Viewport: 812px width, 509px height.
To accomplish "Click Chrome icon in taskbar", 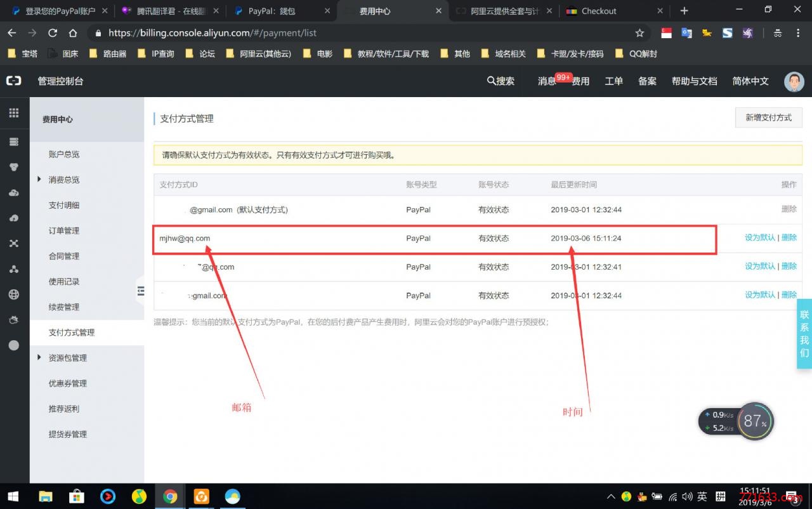I will click(170, 496).
